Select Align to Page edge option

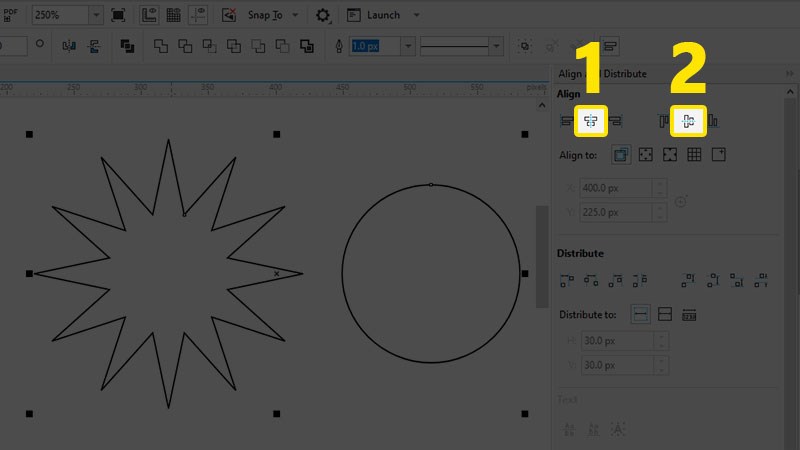(646, 155)
